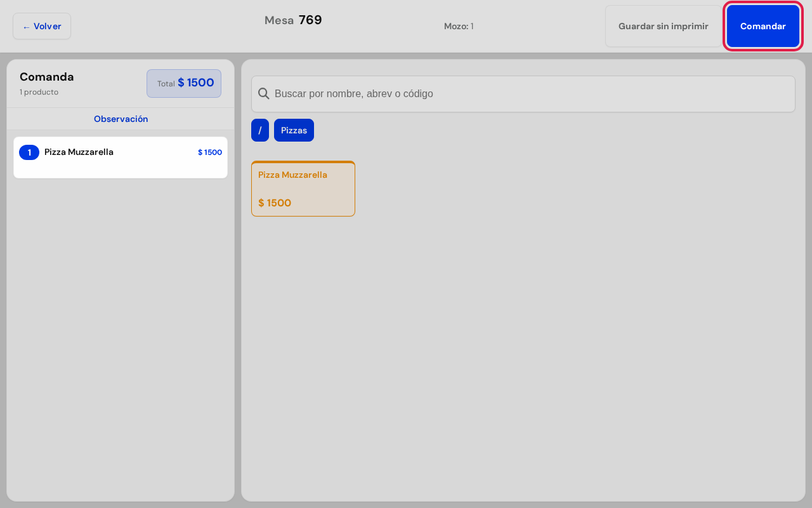Click the $ 1500 price in order row

[210, 152]
